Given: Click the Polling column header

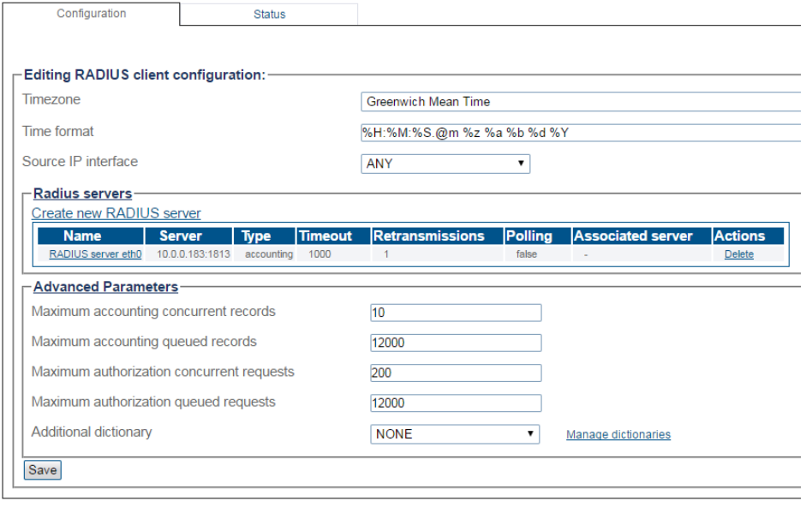Looking at the screenshot, I should (x=528, y=236).
